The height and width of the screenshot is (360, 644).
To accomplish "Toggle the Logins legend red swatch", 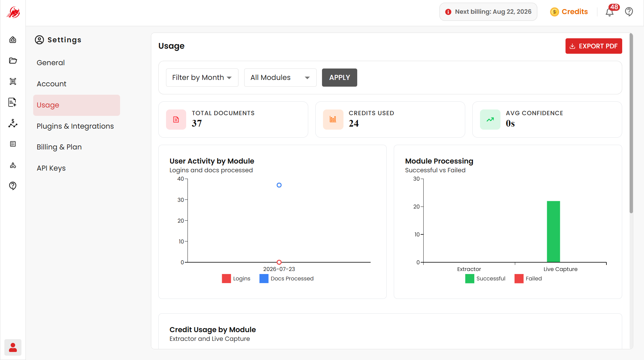I will 226,279.
